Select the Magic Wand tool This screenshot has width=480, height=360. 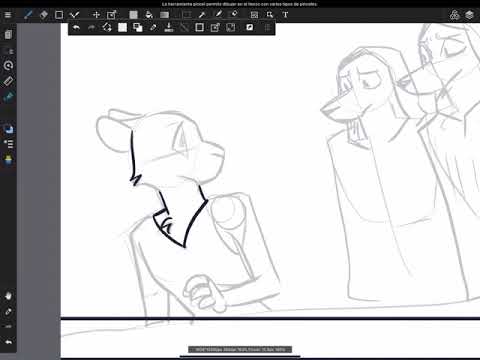[202, 15]
